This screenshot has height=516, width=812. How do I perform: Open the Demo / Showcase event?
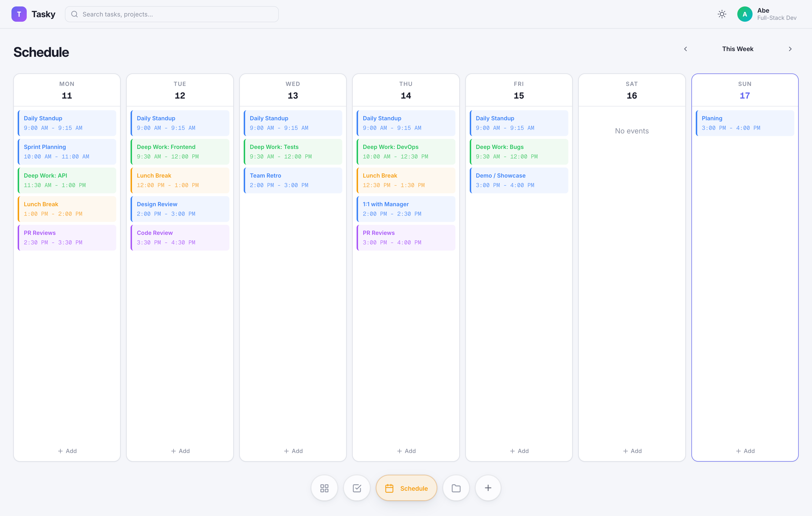(519, 180)
